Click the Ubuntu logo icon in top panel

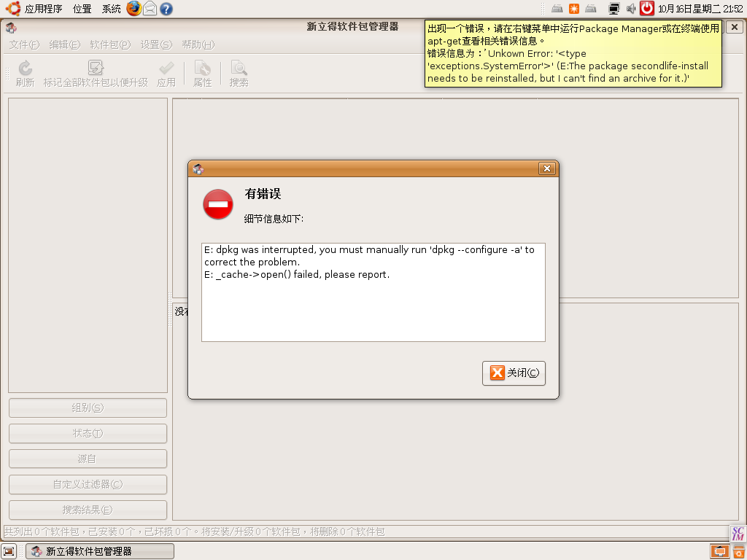click(13, 9)
